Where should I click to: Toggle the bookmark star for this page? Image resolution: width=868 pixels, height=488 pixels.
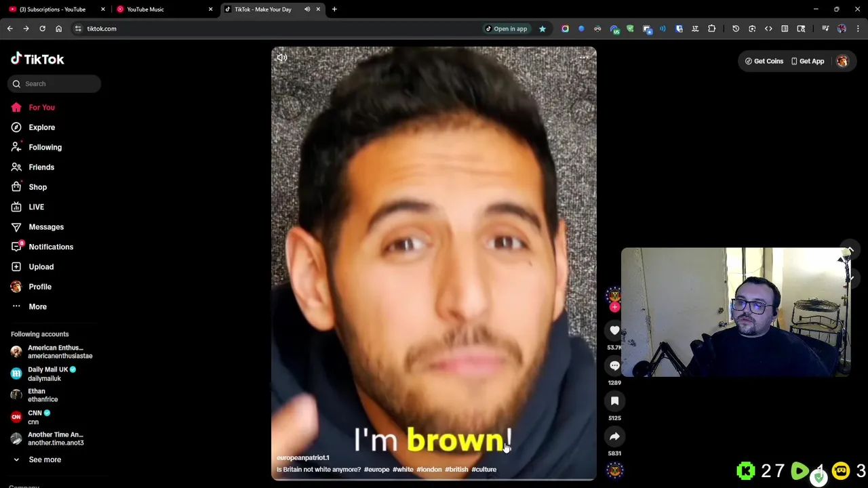[x=542, y=28]
